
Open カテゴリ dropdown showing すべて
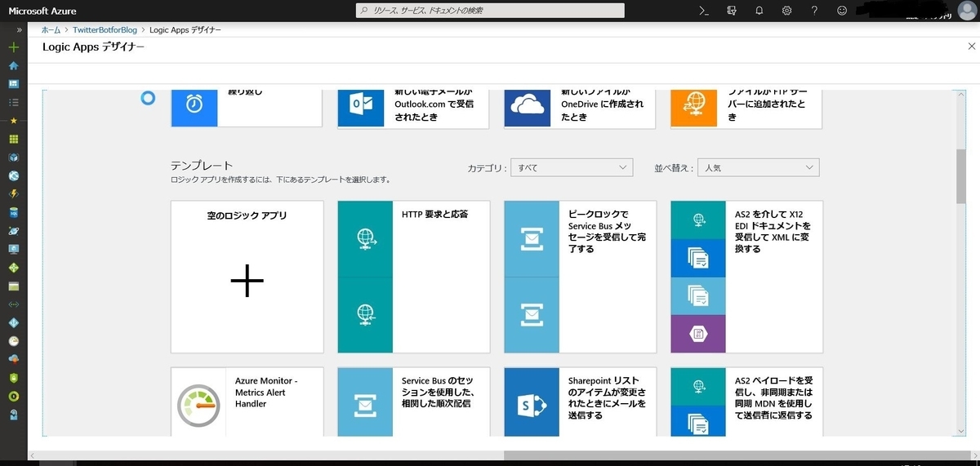tap(572, 167)
